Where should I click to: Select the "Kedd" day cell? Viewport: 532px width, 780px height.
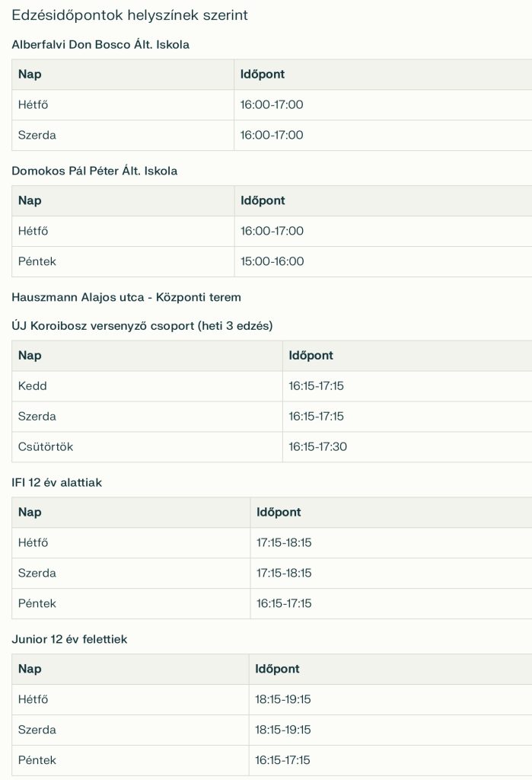pos(33,386)
